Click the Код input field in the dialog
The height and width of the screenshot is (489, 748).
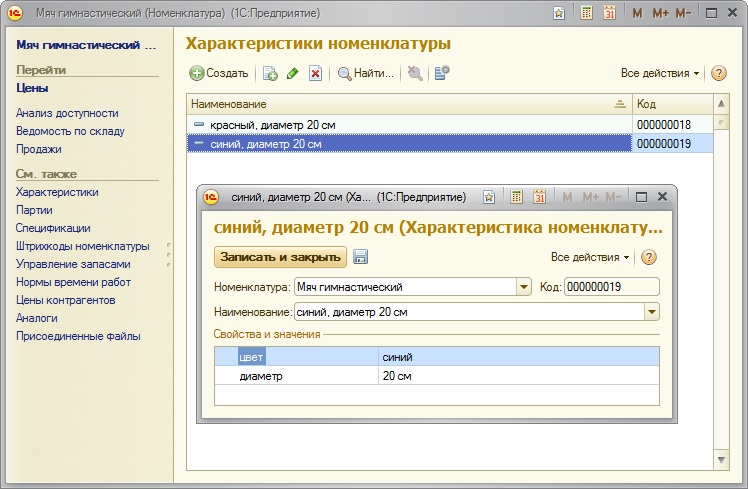coord(611,287)
